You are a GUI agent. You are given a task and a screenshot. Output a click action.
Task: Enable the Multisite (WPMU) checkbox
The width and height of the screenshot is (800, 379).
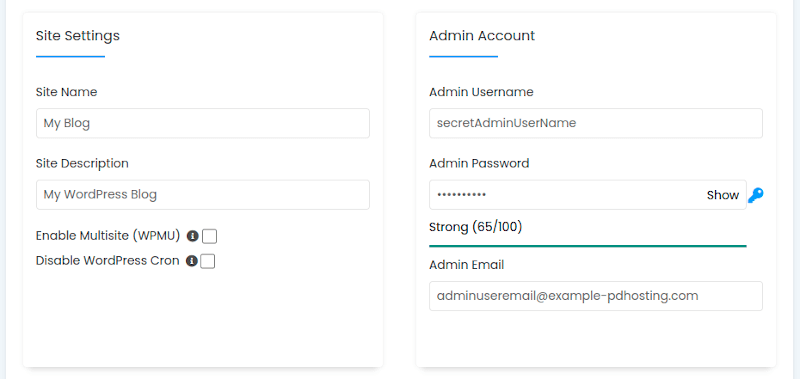pyautogui.click(x=210, y=237)
